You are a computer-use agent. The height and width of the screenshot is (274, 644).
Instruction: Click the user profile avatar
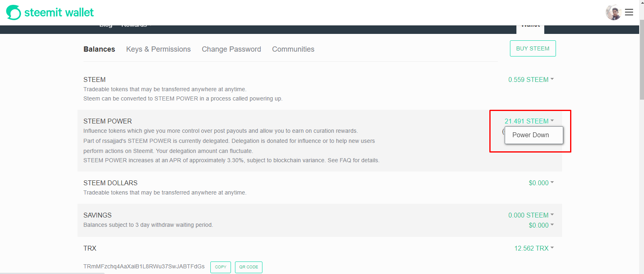click(613, 13)
